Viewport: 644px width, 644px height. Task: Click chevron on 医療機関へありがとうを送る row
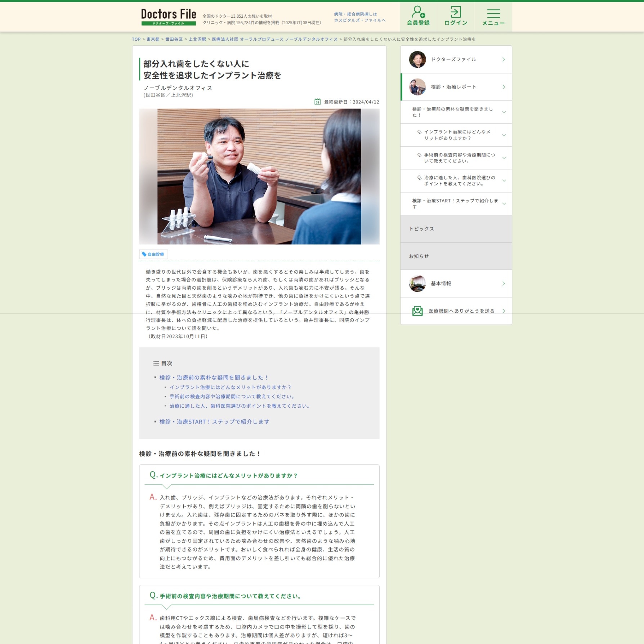click(x=504, y=311)
